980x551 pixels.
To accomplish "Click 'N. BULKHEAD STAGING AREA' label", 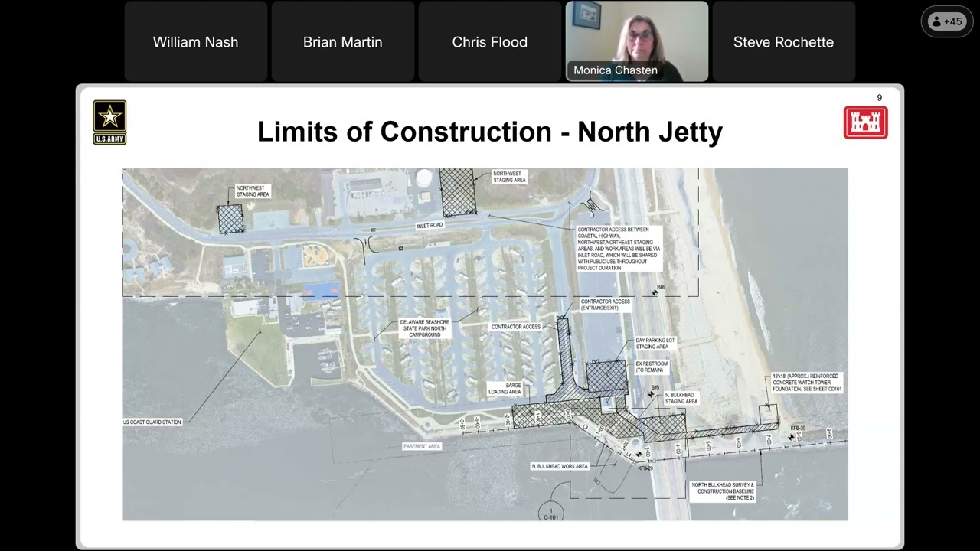I will tap(680, 398).
